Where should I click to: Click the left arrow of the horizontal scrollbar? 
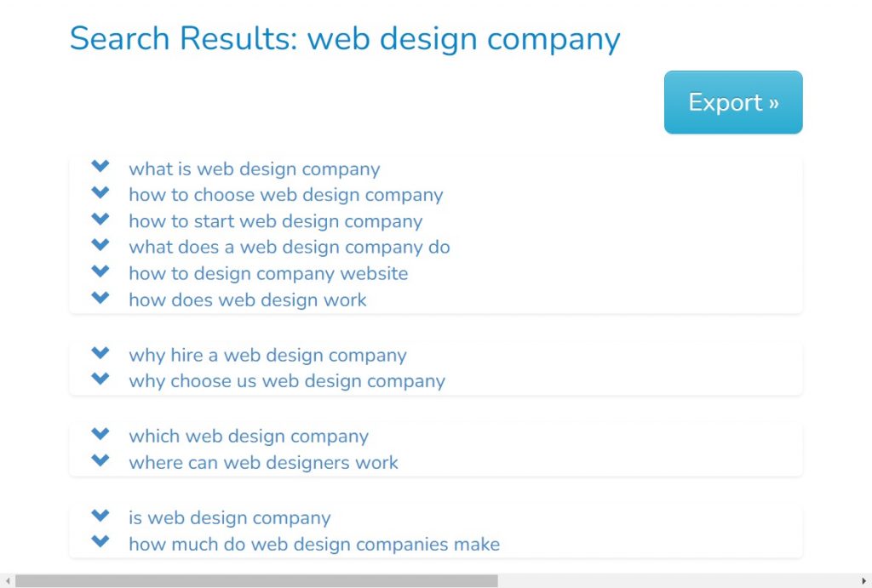point(6,582)
